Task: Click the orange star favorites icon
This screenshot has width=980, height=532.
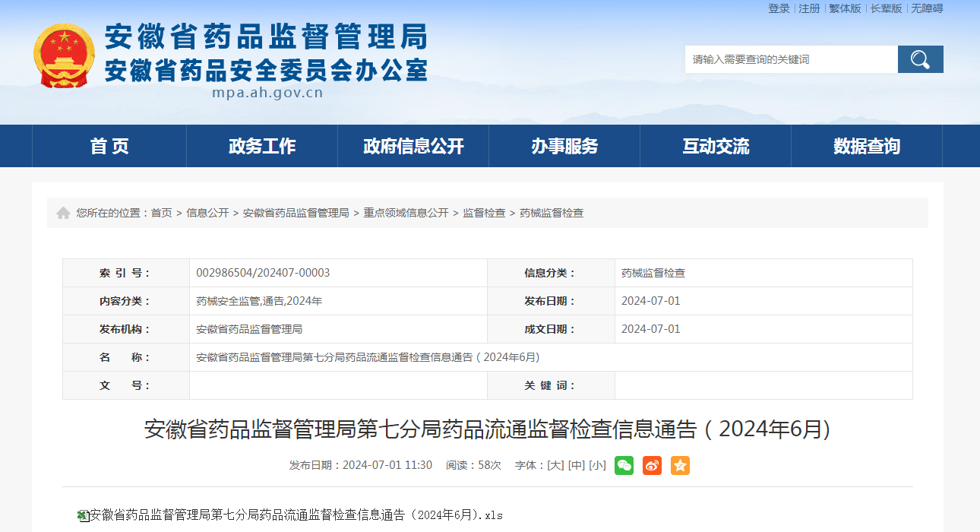Action: pyautogui.click(x=680, y=465)
